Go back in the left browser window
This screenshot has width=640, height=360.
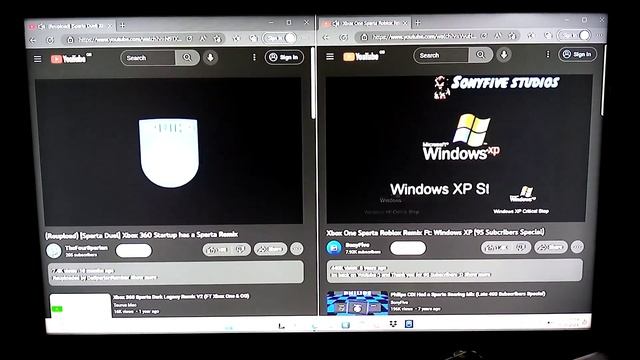(x=33, y=40)
